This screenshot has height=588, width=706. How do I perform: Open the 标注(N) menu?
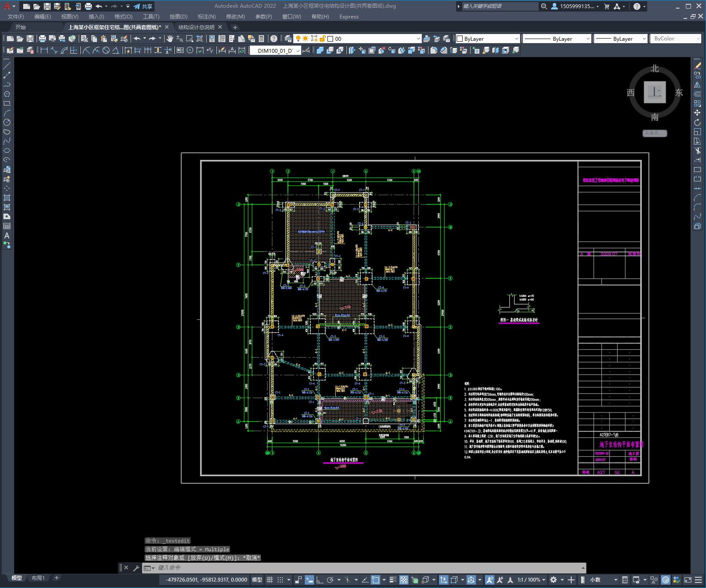[207, 17]
